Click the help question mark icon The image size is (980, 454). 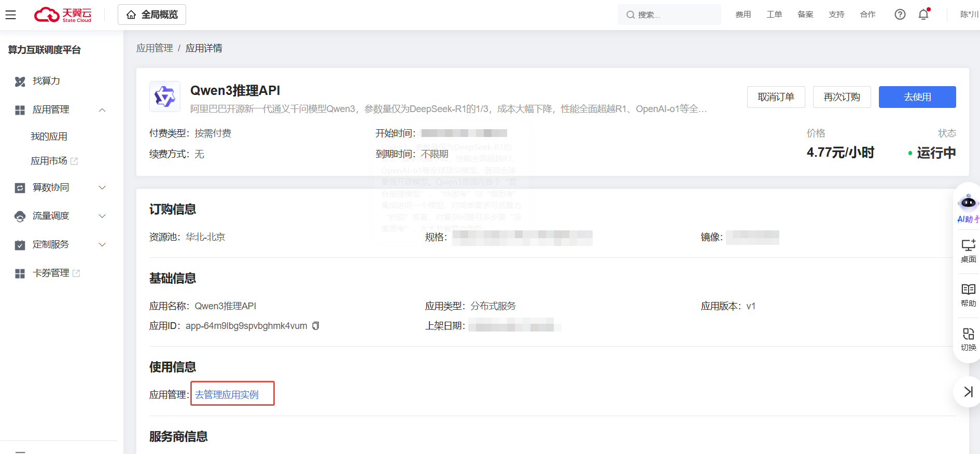pyautogui.click(x=900, y=15)
